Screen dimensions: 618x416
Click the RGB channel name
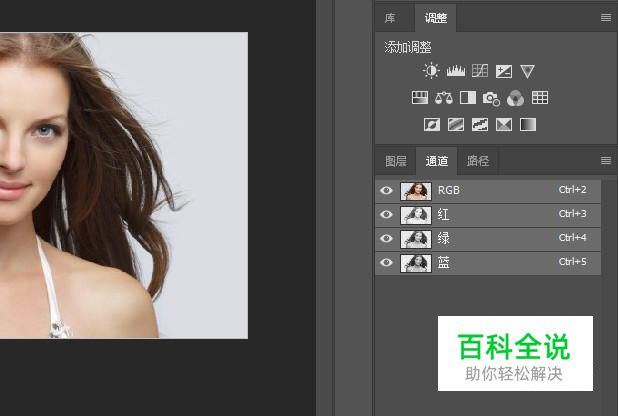pyautogui.click(x=449, y=190)
